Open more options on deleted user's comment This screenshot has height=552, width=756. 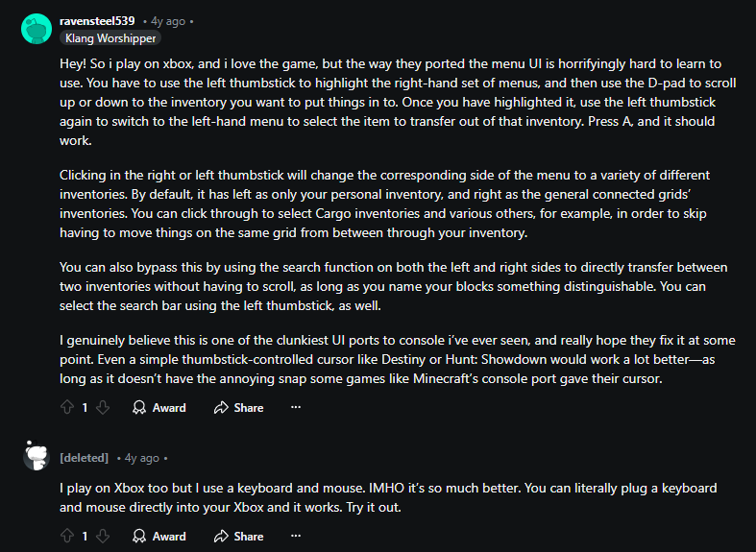296,537
